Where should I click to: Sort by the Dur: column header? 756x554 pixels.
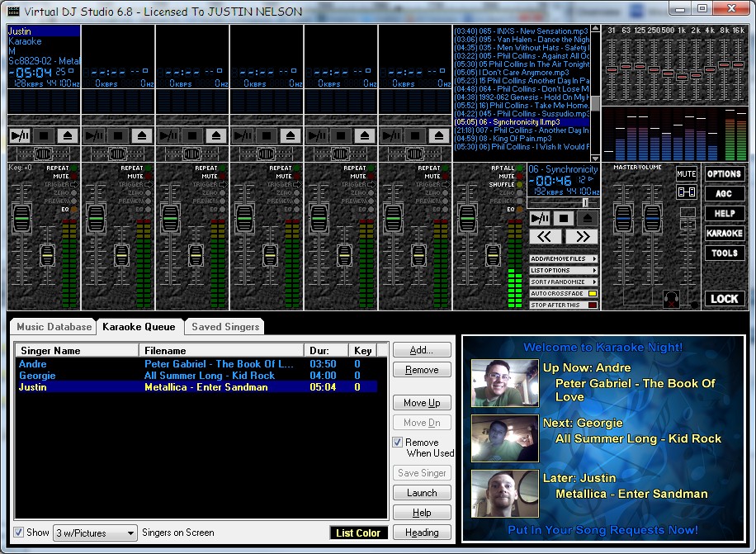pyautogui.click(x=326, y=351)
